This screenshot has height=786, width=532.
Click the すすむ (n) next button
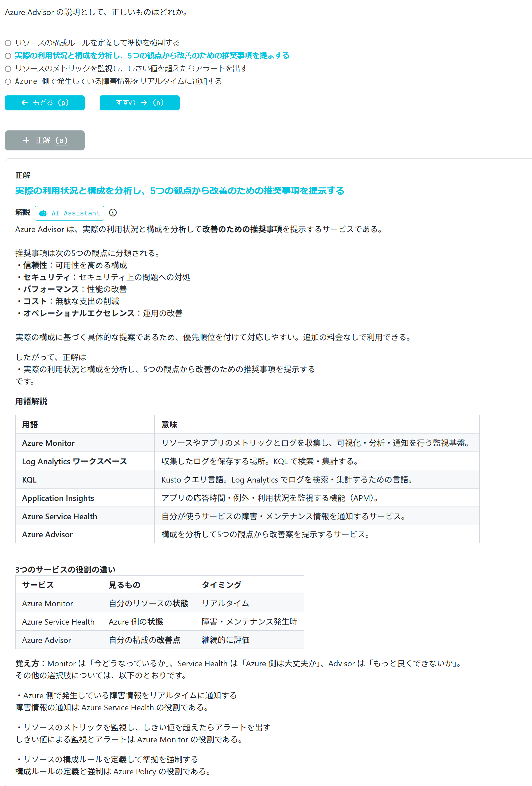click(x=139, y=103)
